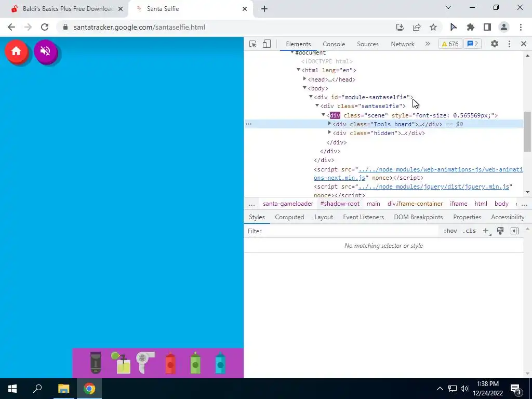The height and width of the screenshot is (399, 532).
Task: Expand the head node
Action: click(x=304, y=79)
